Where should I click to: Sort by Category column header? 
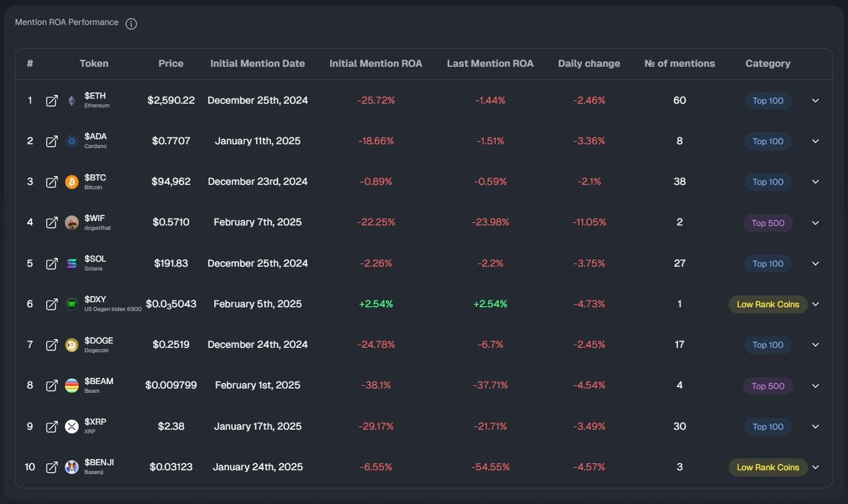point(767,63)
